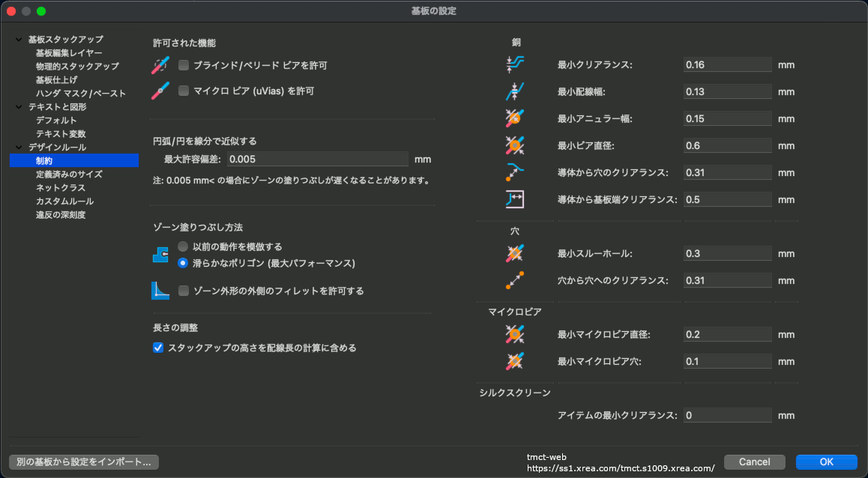The height and width of the screenshot is (478, 868).
Task: Open 基板編集レイヤー in the sidebar
Action: (69, 53)
